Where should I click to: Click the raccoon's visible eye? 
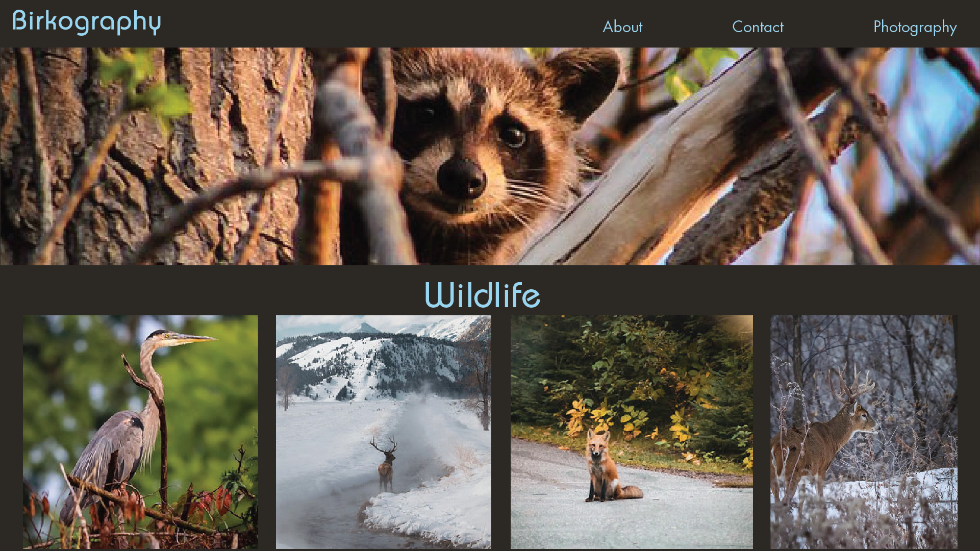pyautogui.click(x=512, y=135)
